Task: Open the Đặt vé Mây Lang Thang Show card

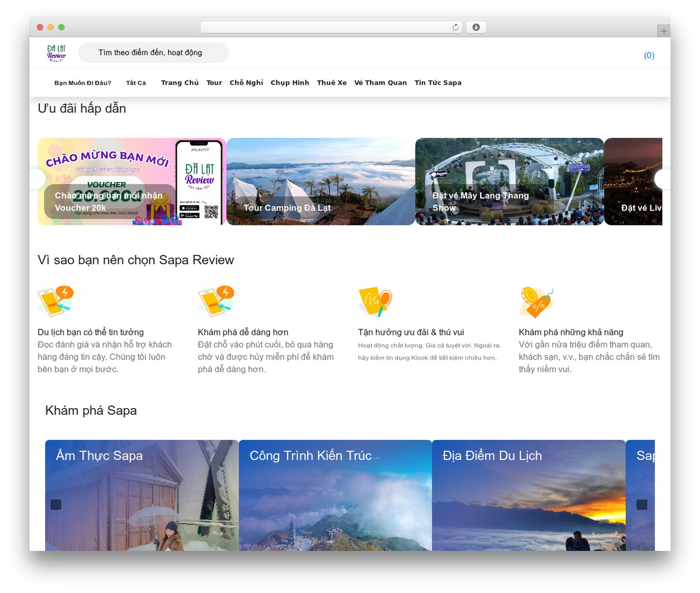Action: coord(510,182)
